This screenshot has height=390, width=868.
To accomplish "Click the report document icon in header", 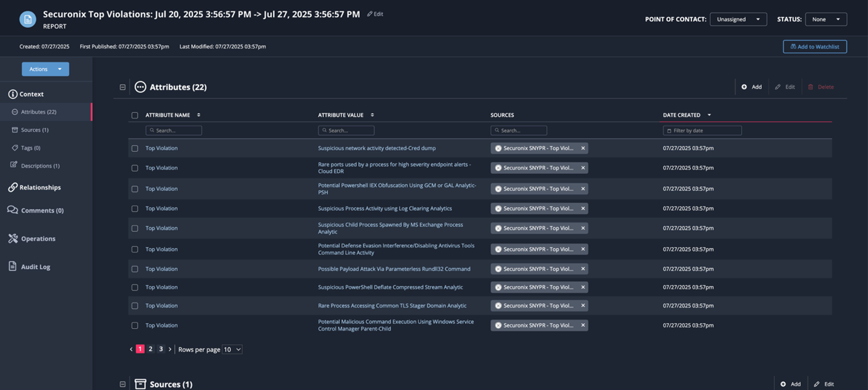I will [x=27, y=19].
